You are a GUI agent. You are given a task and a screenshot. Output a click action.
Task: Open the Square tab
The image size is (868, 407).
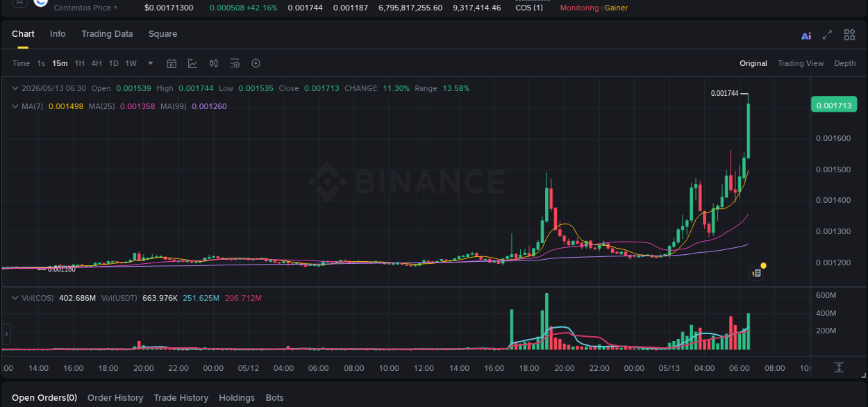click(162, 34)
